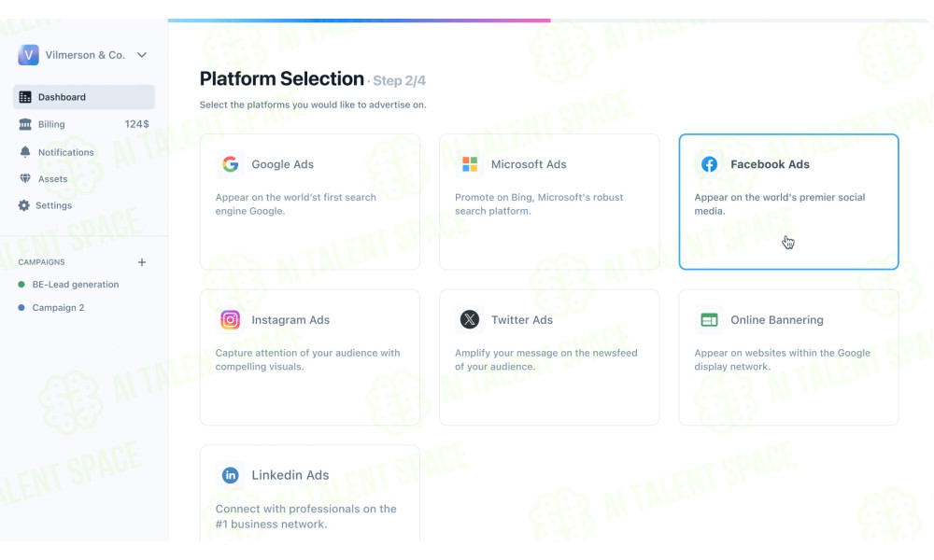Click the LinkedIn logo icon
934x560 pixels.
(231, 475)
